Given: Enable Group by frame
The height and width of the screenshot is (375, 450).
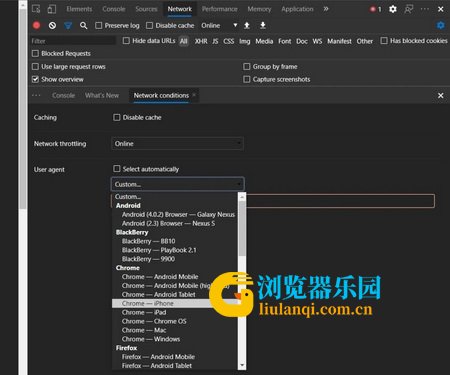Looking at the screenshot, I should (247, 67).
